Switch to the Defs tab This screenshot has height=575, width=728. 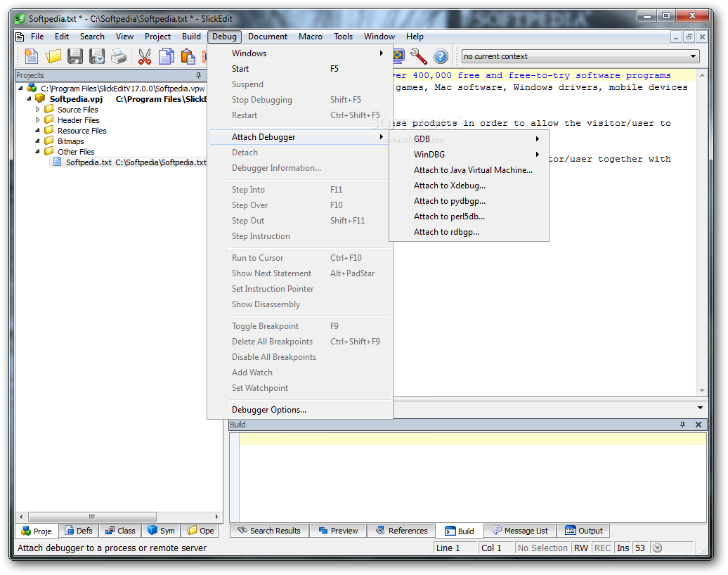tap(79, 531)
